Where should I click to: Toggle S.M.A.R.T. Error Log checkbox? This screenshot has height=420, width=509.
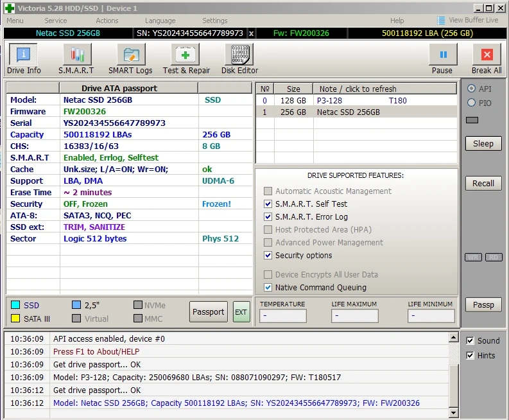coord(268,216)
